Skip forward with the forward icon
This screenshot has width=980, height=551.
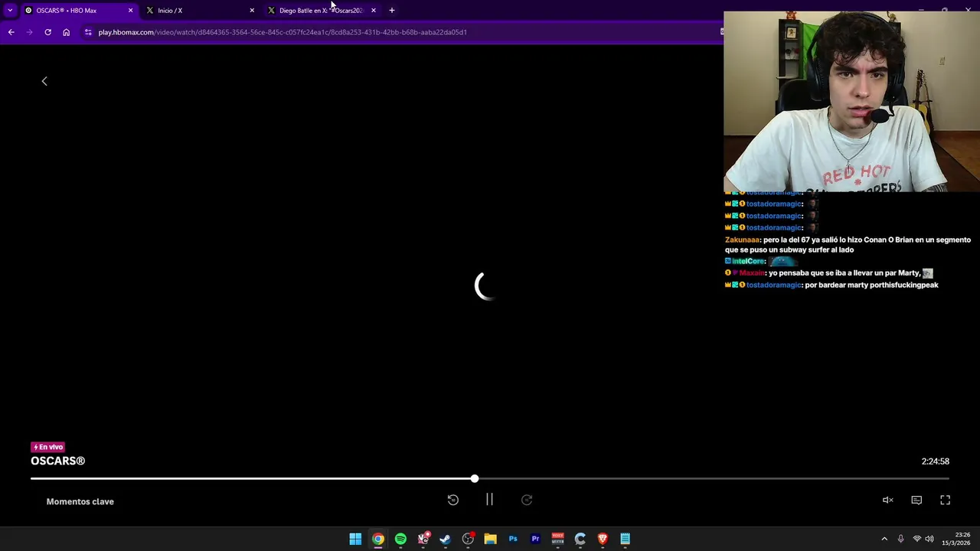click(527, 500)
